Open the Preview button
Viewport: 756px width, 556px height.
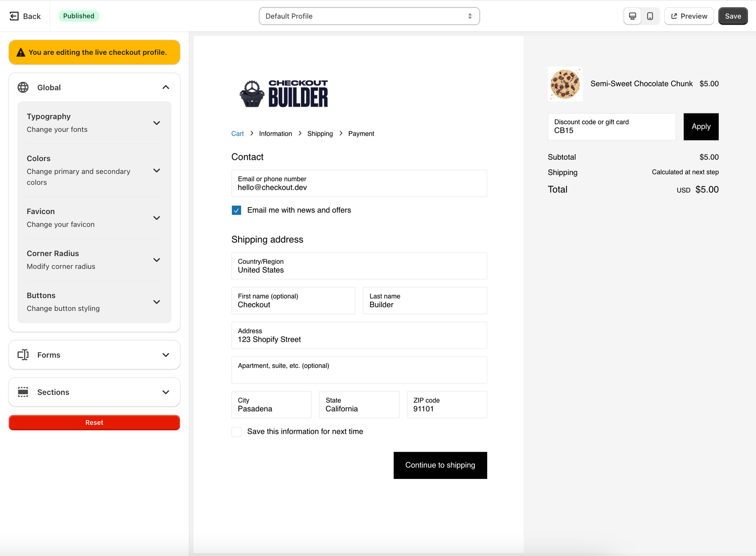tap(689, 16)
